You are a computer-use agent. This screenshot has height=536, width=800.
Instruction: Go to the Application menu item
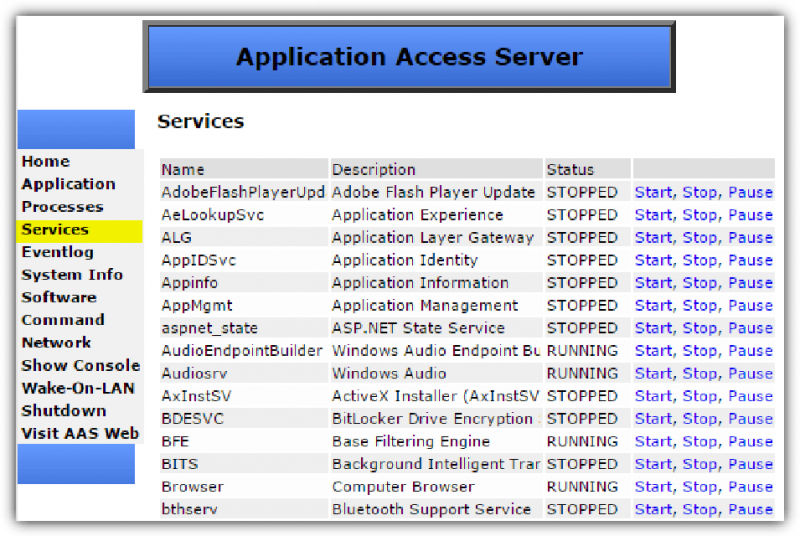click(x=68, y=184)
